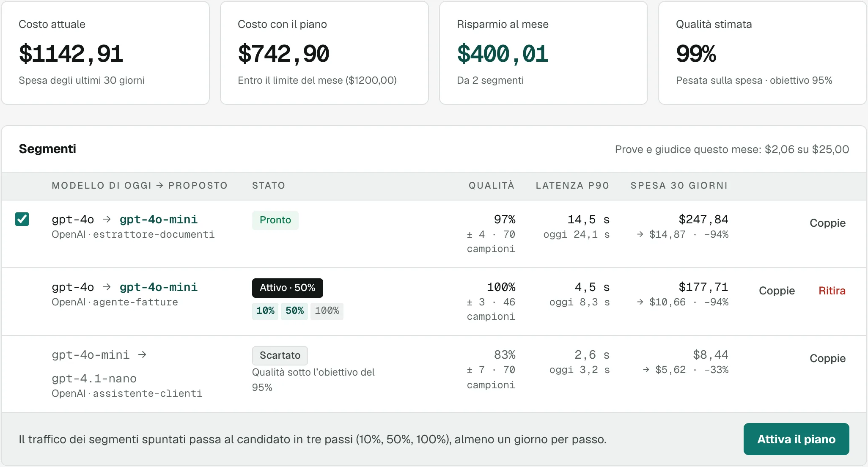
Task: Click the Scartato status badge
Action: [x=280, y=355]
